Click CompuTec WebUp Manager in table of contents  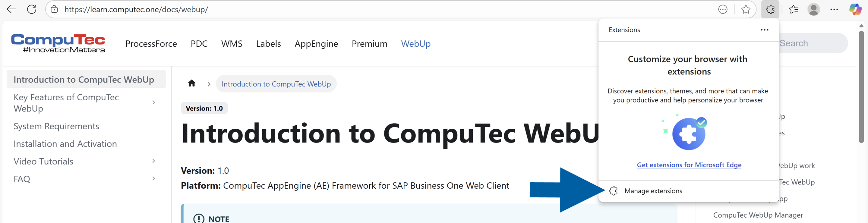758,215
